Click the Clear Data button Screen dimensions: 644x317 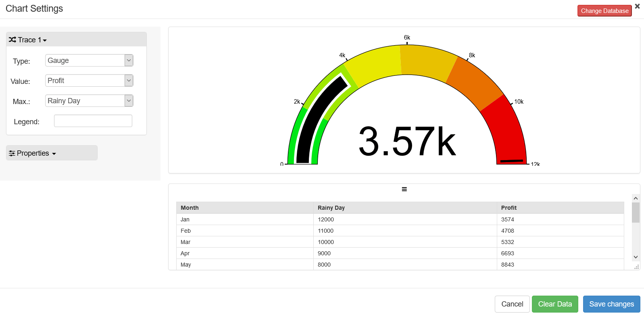[555, 304]
